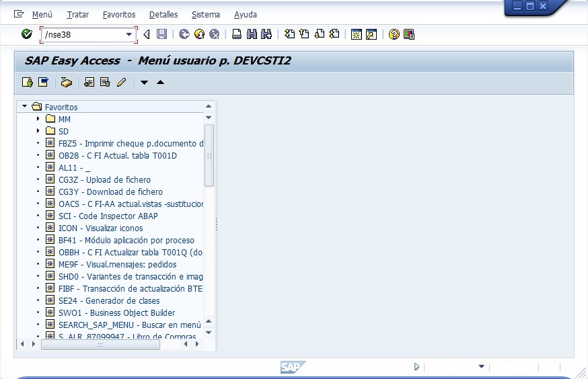Screen dimensions: 588x379
Task: Select FBZ5 Imprimir cheque transaction
Action: point(131,143)
